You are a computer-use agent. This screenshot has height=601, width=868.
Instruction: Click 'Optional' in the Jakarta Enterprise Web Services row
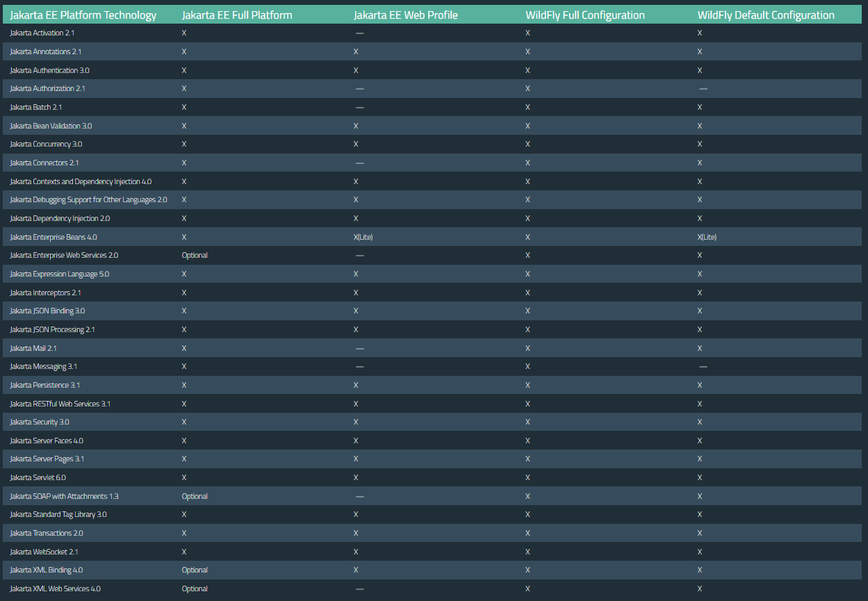click(x=195, y=256)
